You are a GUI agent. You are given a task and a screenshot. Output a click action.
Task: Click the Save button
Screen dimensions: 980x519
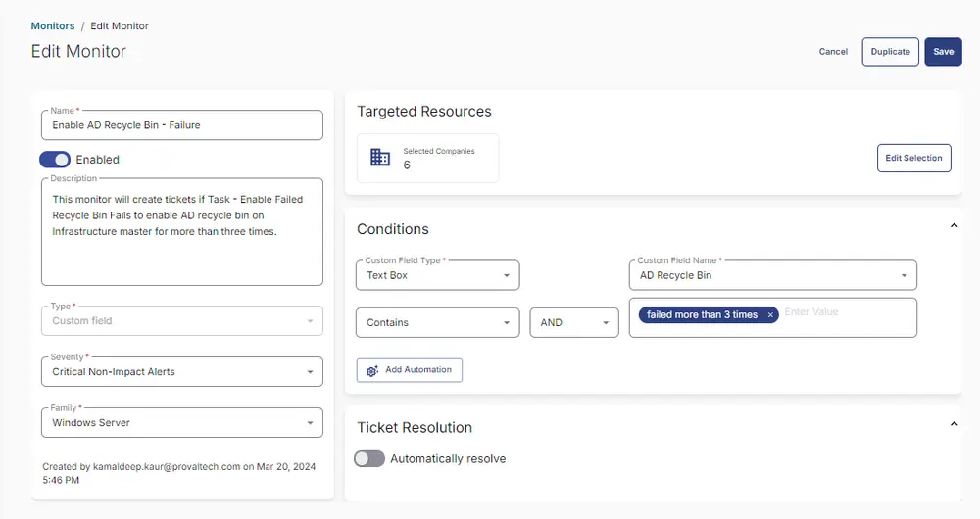click(x=943, y=52)
